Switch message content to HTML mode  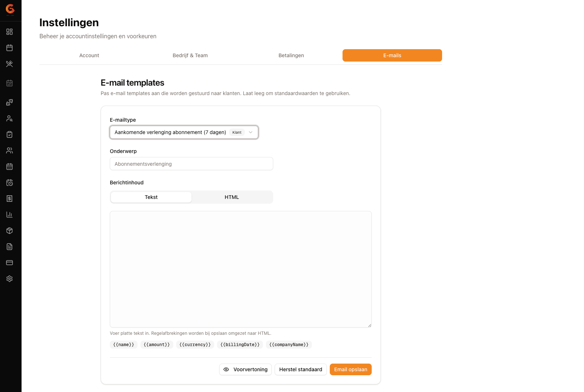232,197
